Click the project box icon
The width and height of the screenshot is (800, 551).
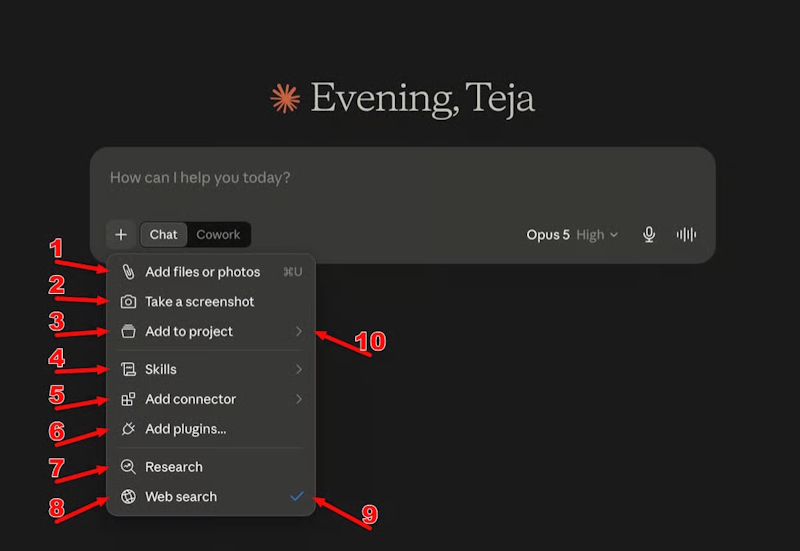pyautogui.click(x=128, y=332)
